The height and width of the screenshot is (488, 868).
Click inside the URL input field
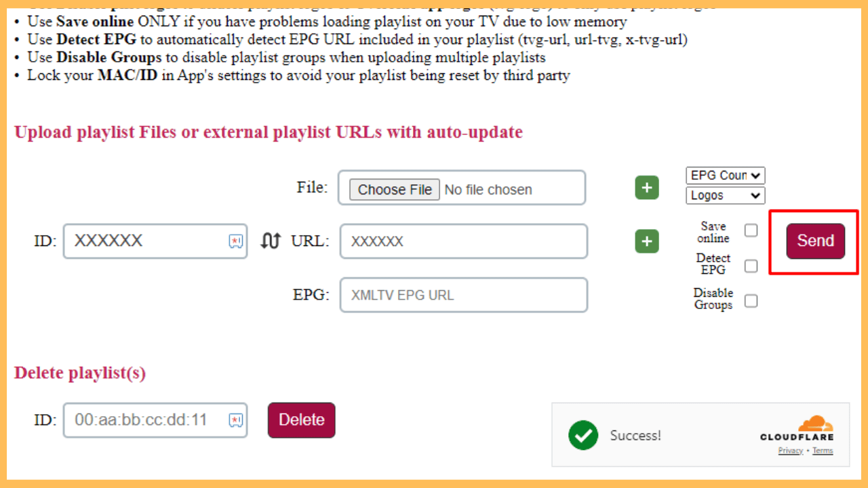point(463,241)
